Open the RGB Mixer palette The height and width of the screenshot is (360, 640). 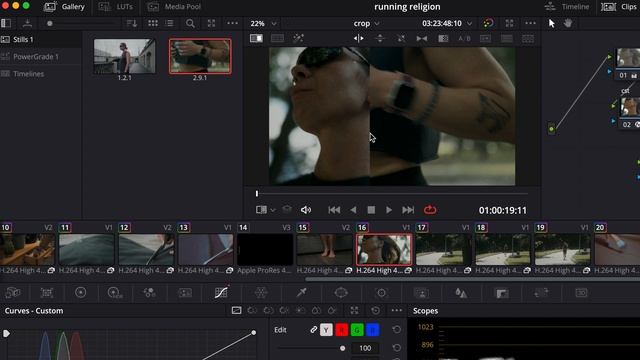pos(149,293)
